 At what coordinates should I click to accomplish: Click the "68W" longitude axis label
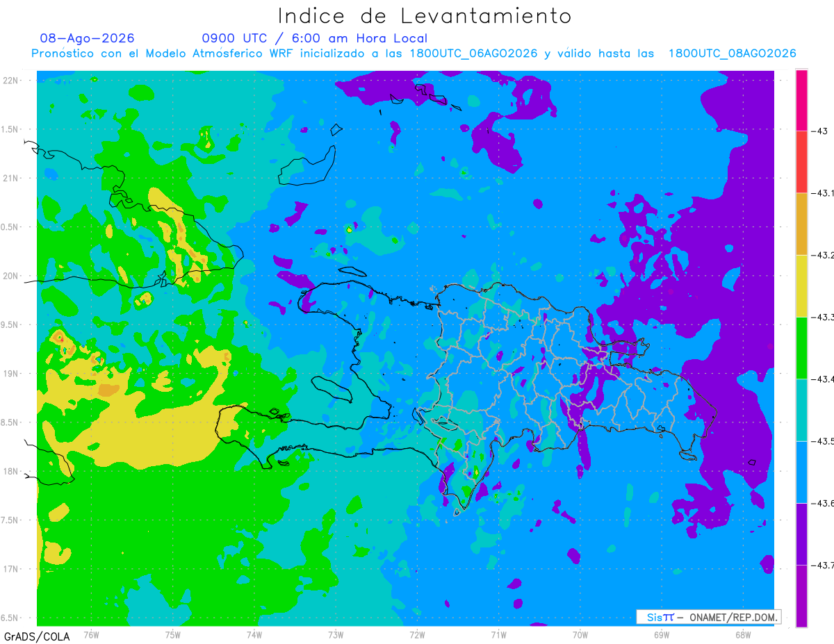(742, 634)
